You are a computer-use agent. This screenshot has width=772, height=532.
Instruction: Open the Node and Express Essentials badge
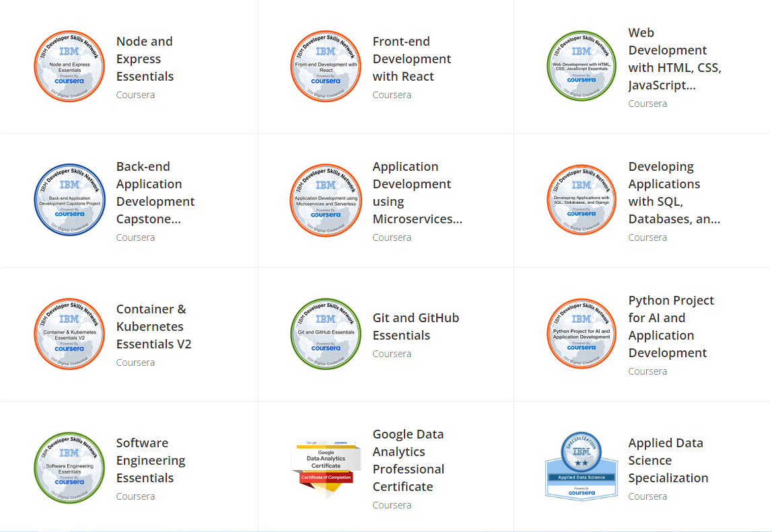coord(69,65)
